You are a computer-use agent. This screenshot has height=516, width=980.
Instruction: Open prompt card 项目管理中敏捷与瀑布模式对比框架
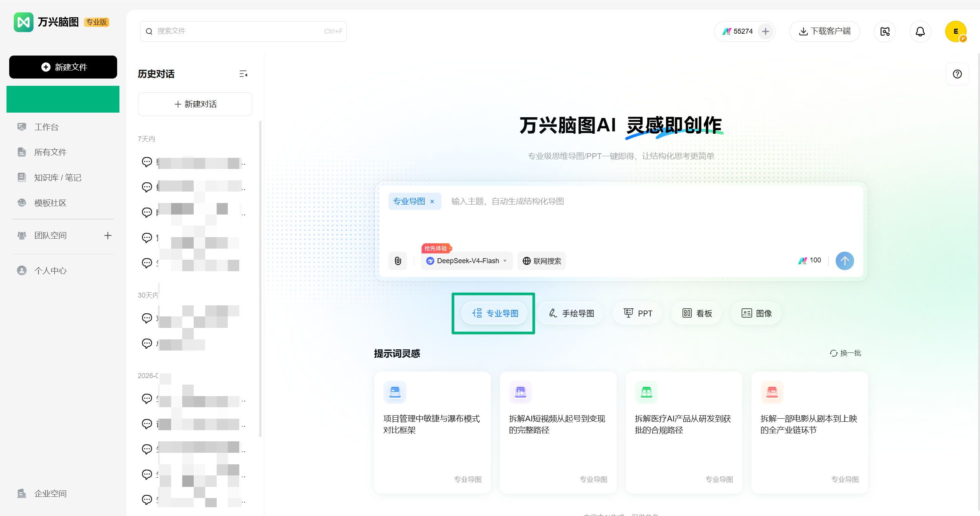tap(433, 432)
